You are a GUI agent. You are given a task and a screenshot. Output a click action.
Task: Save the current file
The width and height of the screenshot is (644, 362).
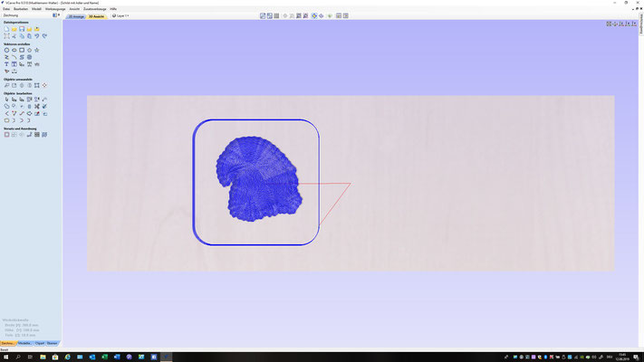tap(22, 29)
